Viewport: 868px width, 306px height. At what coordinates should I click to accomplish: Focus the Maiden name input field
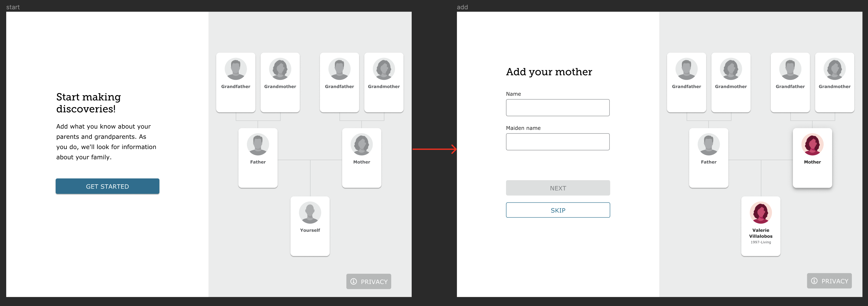[558, 142]
